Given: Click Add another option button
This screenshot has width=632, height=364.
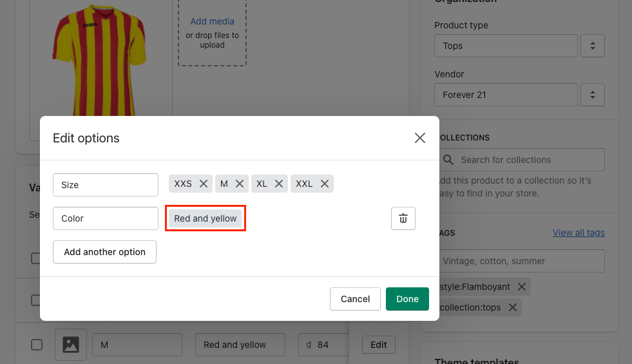Looking at the screenshot, I should [x=105, y=252].
